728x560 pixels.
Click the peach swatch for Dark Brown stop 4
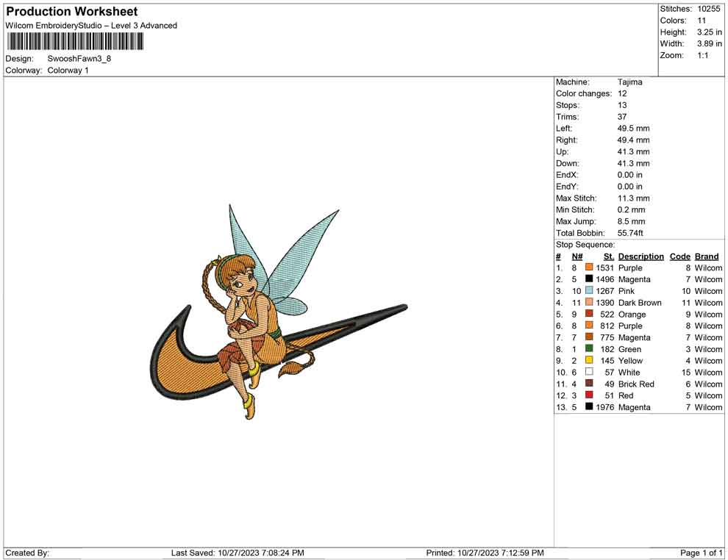pos(589,302)
